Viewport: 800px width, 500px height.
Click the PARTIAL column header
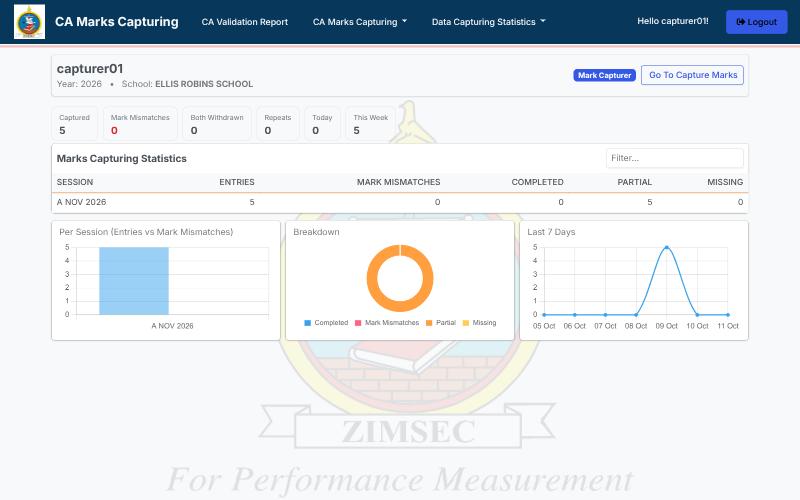(x=634, y=182)
